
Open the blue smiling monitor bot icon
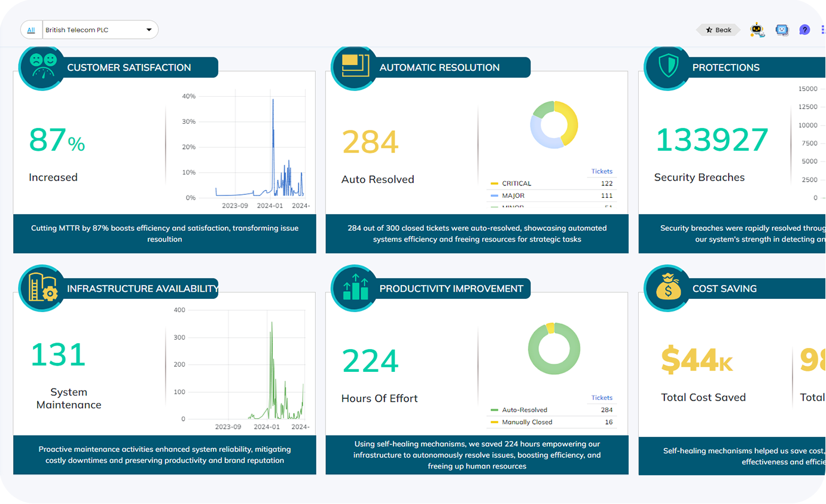tap(782, 30)
